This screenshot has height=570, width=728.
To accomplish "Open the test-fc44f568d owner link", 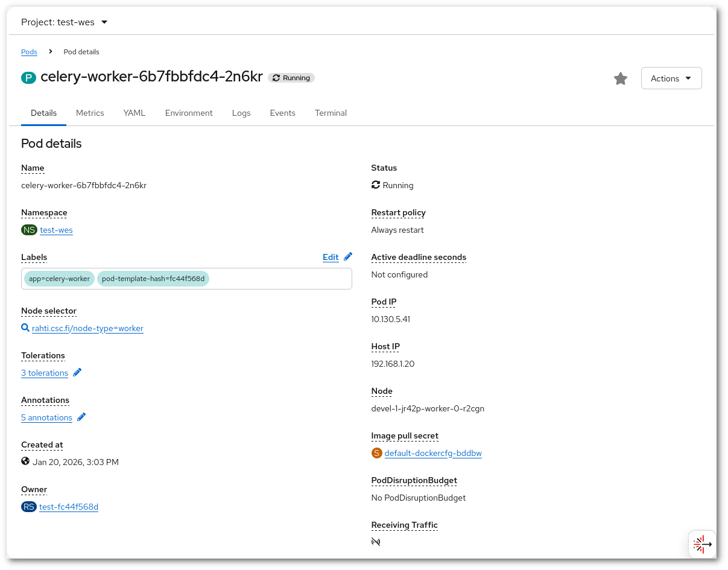I will click(x=69, y=507).
